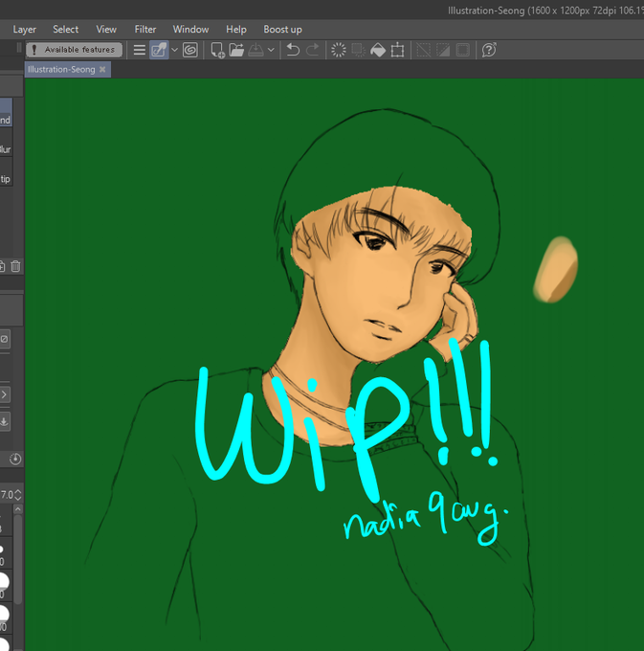
Task: Expand the right-chevron option in the tool property panel
Action: point(4,394)
